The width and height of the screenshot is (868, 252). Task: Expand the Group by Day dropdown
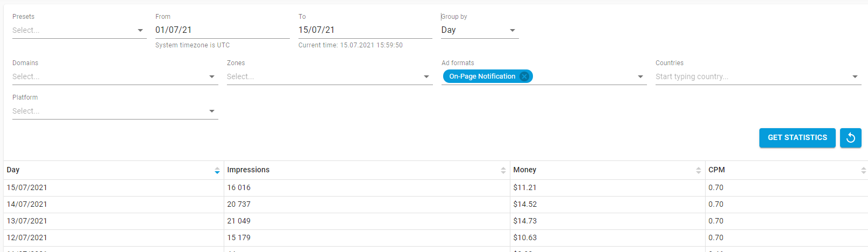pyautogui.click(x=480, y=31)
